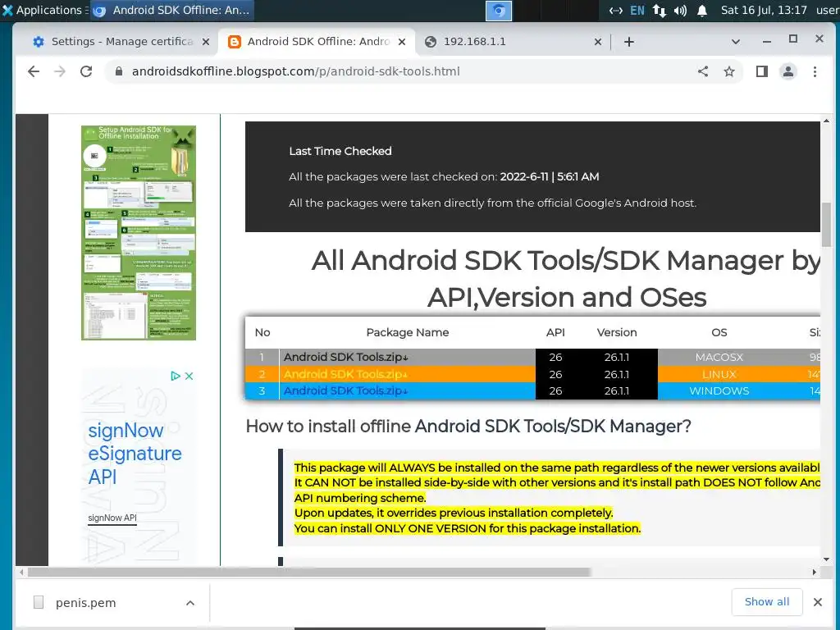Close the 192.168.1.1 tab
This screenshot has width=840, height=630.
(598, 42)
